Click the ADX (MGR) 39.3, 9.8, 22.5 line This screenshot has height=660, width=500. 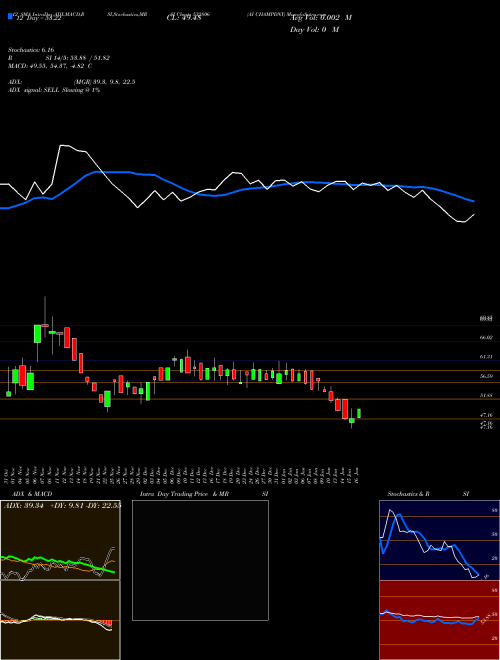(x=72, y=82)
